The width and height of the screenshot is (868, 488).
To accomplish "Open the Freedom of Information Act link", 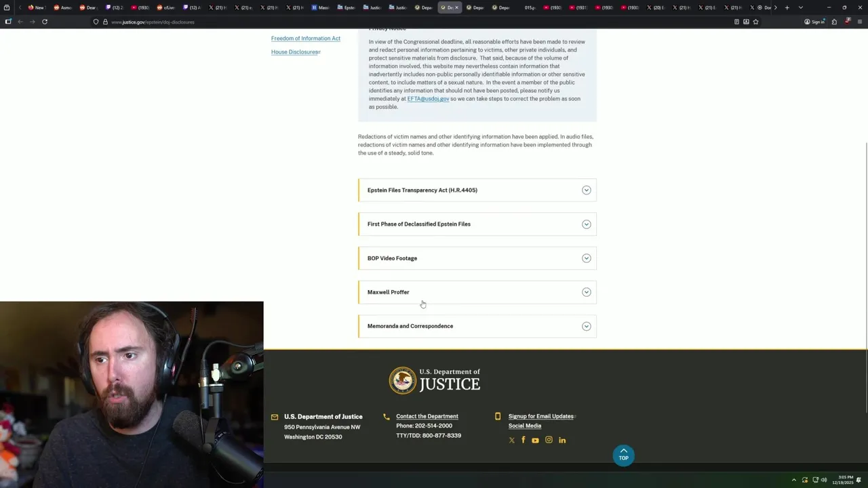I will (x=306, y=39).
